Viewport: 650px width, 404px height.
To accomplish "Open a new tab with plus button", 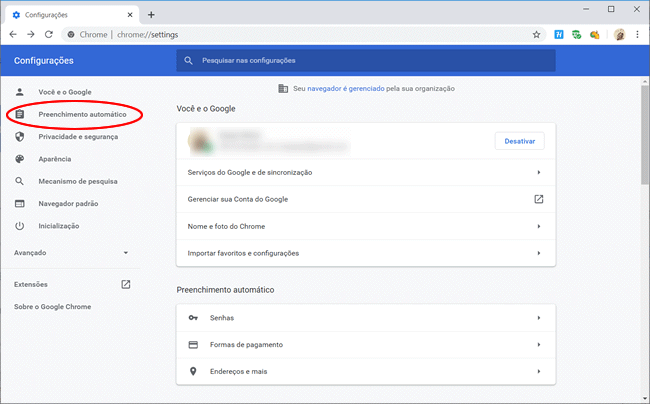I will pyautogui.click(x=151, y=15).
